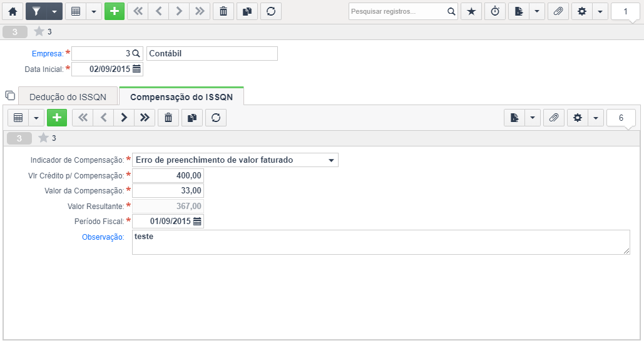Open attachments paperclip in Compensação toolbar
The height and width of the screenshot is (343, 644).
pos(554,118)
